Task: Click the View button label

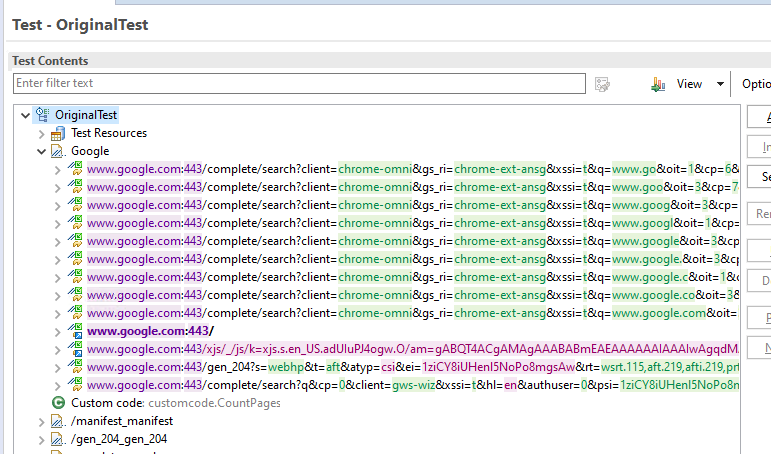Action: click(689, 84)
